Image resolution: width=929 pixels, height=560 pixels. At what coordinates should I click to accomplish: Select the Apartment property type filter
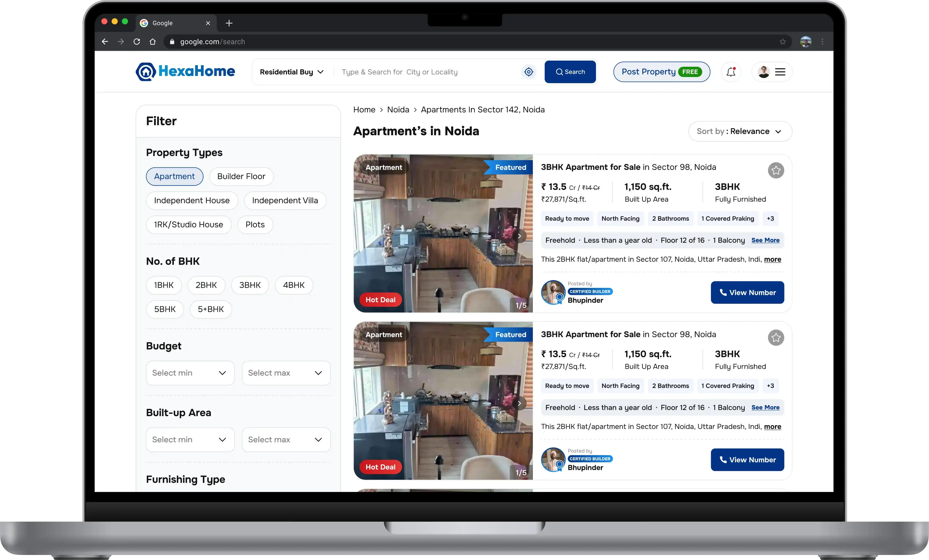click(x=174, y=176)
